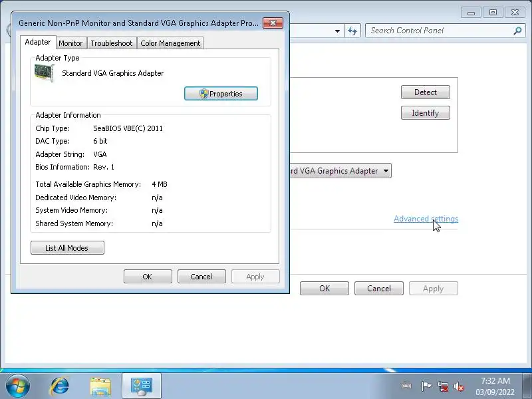Click the taskbar clock showing 7:32 AM
This screenshot has height=399, width=532.
[495, 386]
